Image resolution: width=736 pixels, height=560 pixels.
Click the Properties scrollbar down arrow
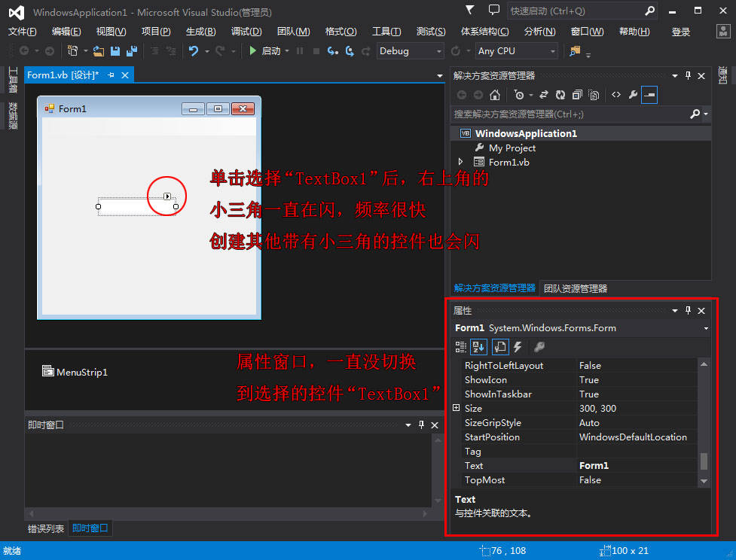(704, 481)
